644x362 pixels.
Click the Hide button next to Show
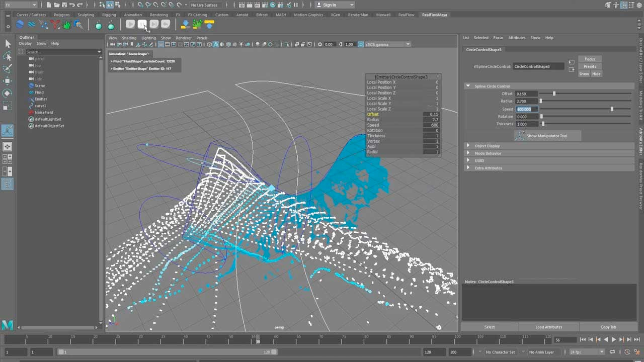(596, 74)
